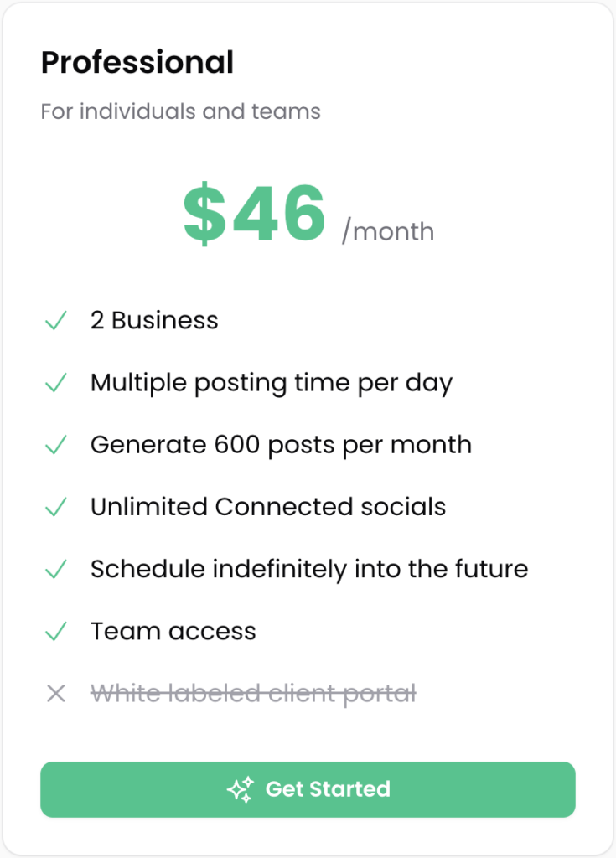Click 'Unlimited Connected socials' feature text

click(x=268, y=507)
